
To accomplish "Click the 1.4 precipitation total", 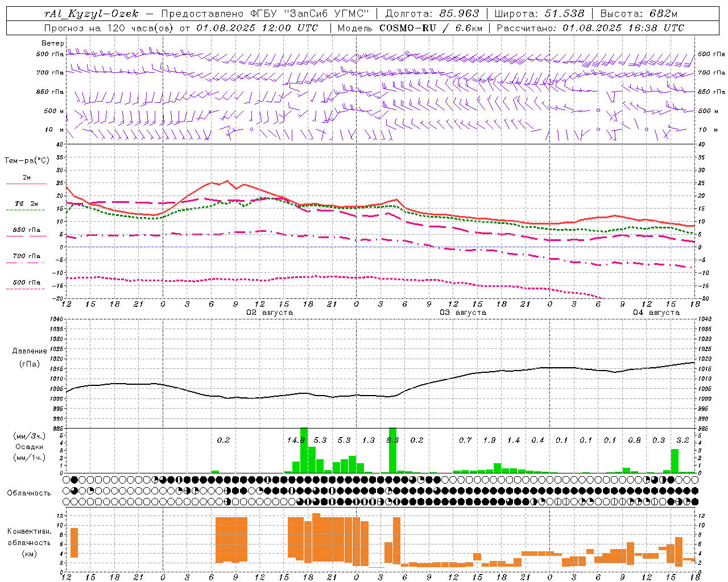I will point(514,440).
